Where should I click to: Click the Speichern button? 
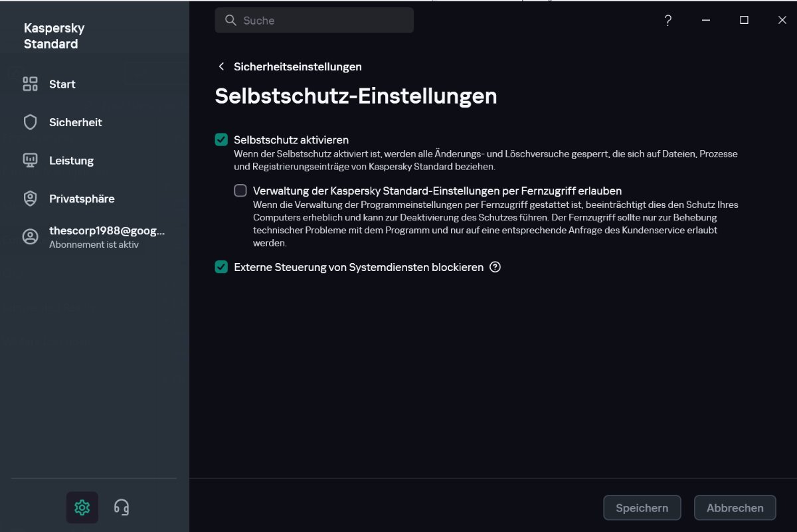642,507
